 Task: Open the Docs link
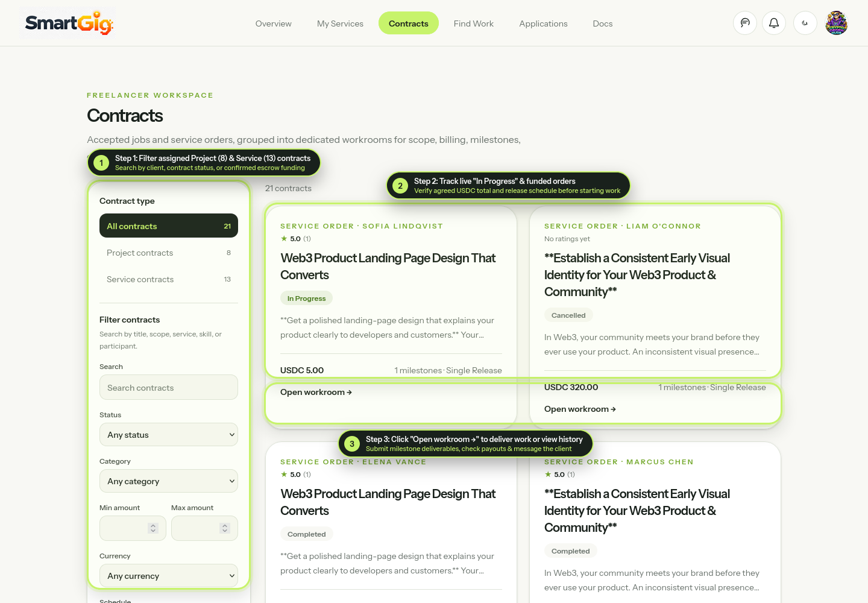[603, 24]
